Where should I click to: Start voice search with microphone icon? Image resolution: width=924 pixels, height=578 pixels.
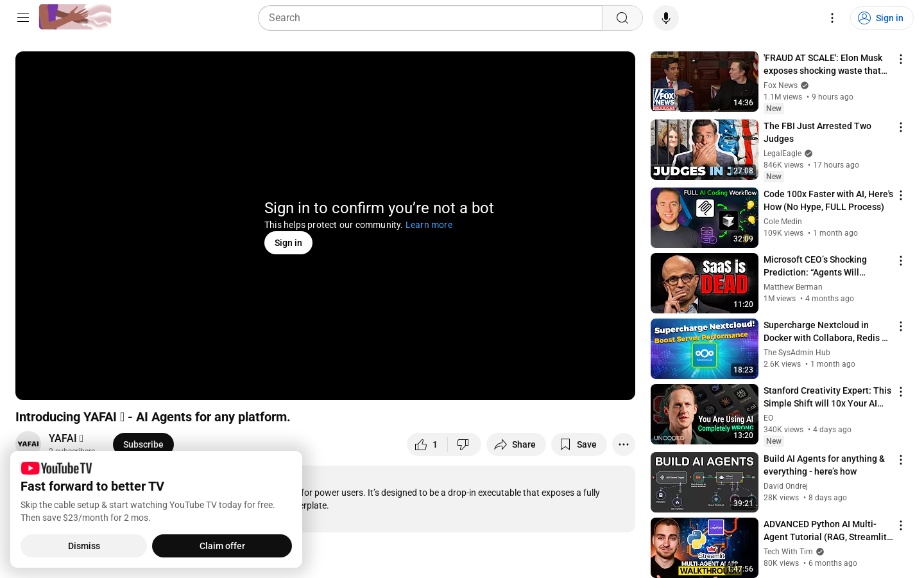[666, 18]
